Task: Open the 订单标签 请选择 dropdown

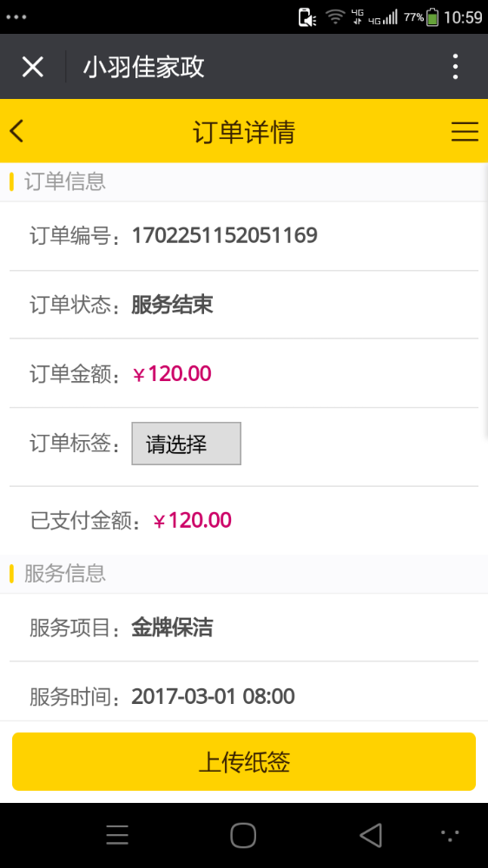Action: [x=186, y=444]
